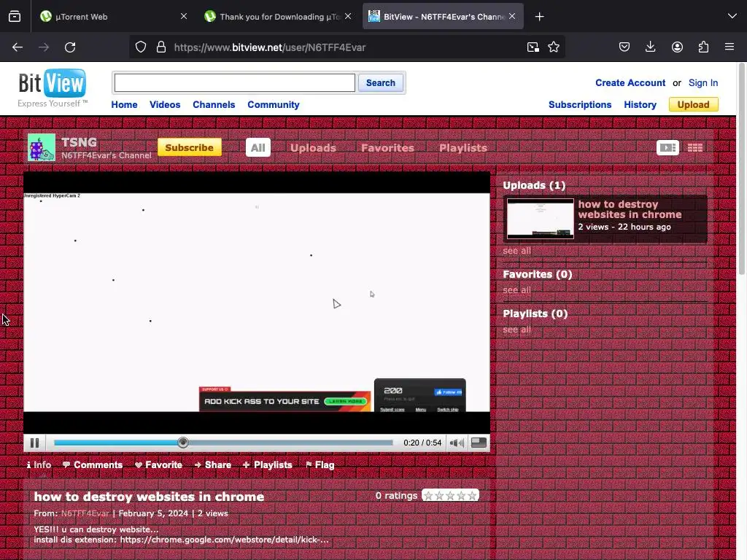Viewport: 747px width, 560px height.
Task: Add the video to Favorite
Action: click(158, 464)
